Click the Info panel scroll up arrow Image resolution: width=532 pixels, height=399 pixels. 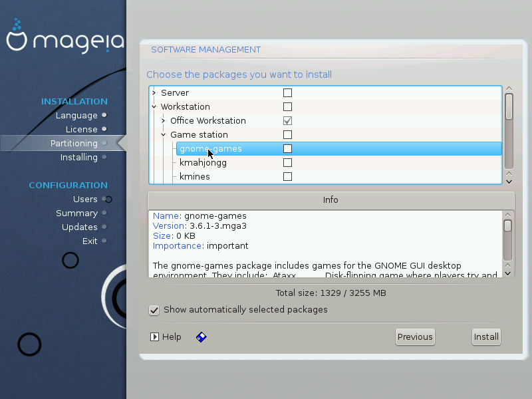[507, 215]
